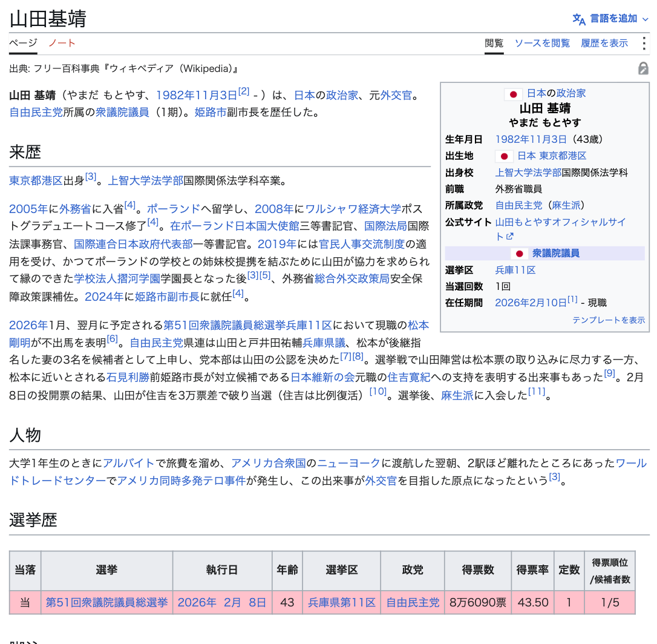Click the テンプレートを表示 link in infobox
The height and width of the screenshot is (644, 657).
pyautogui.click(x=609, y=320)
